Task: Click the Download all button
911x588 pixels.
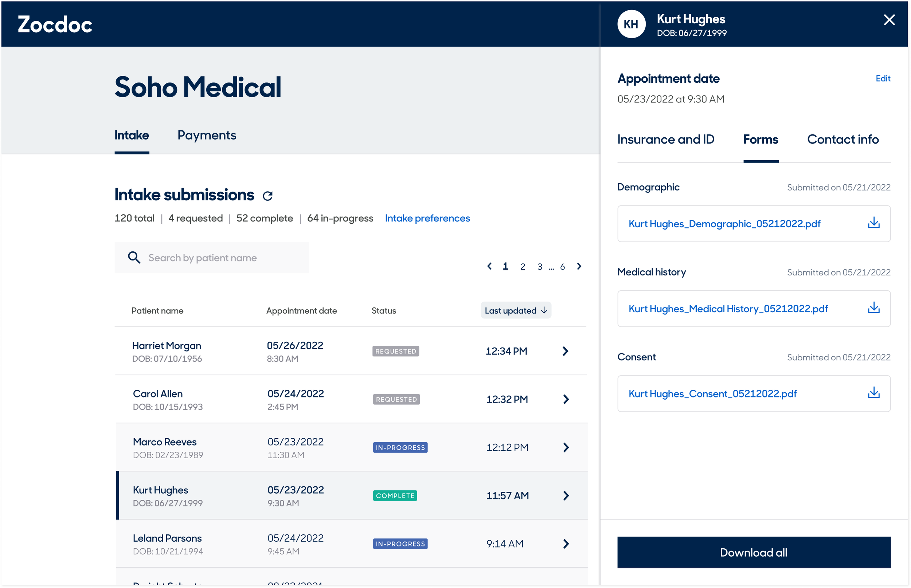Action: coord(753,552)
